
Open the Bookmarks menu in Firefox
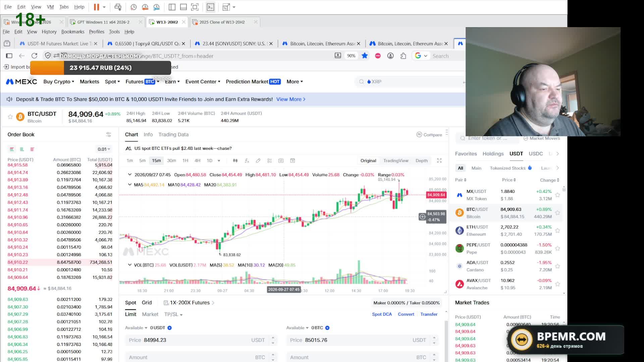pyautogui.click(x=73, y=32)
